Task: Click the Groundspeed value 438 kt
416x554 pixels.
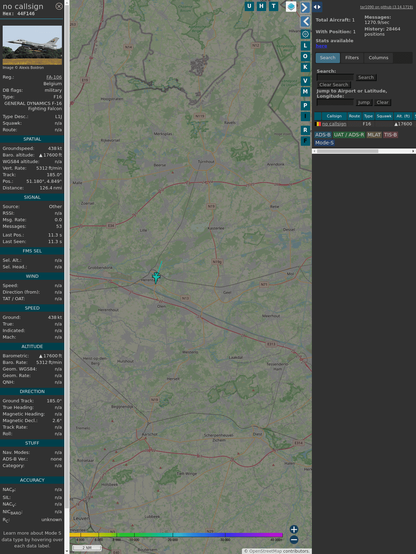Action: pos(55,148)
